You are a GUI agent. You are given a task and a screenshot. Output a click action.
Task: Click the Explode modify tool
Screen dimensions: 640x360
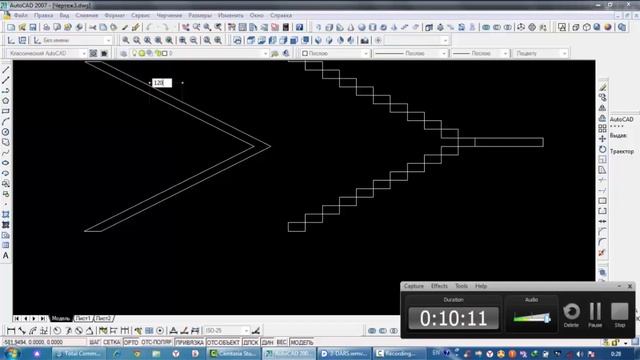[x=602, y=253]
